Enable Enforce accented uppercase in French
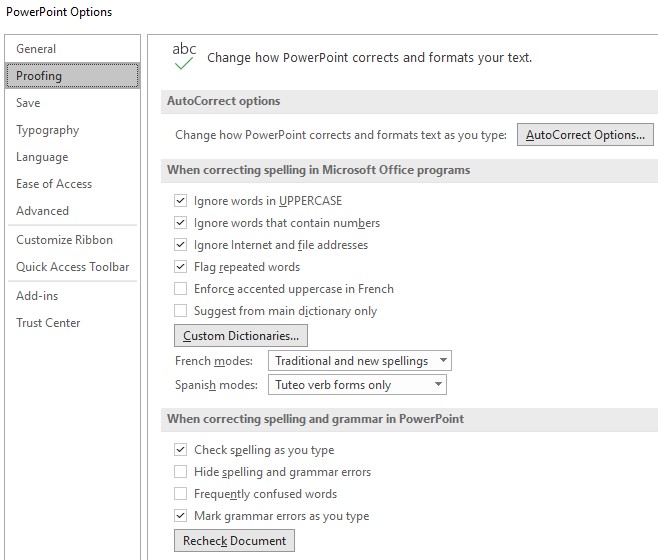This screenshot has width=658, height=560. pos(180,289)
